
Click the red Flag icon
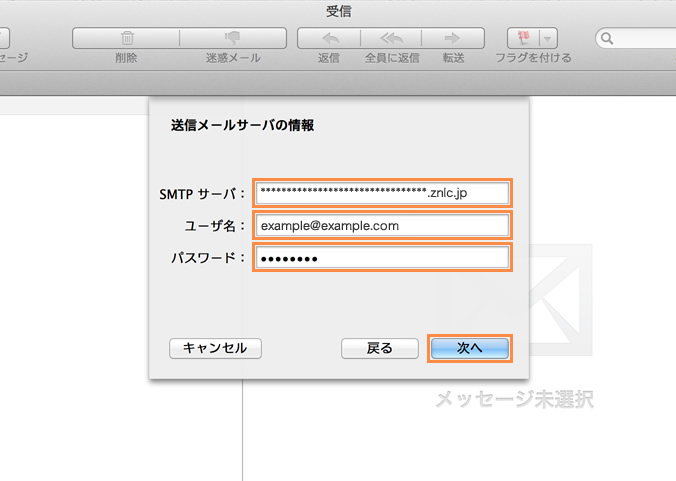click(523, 38)
